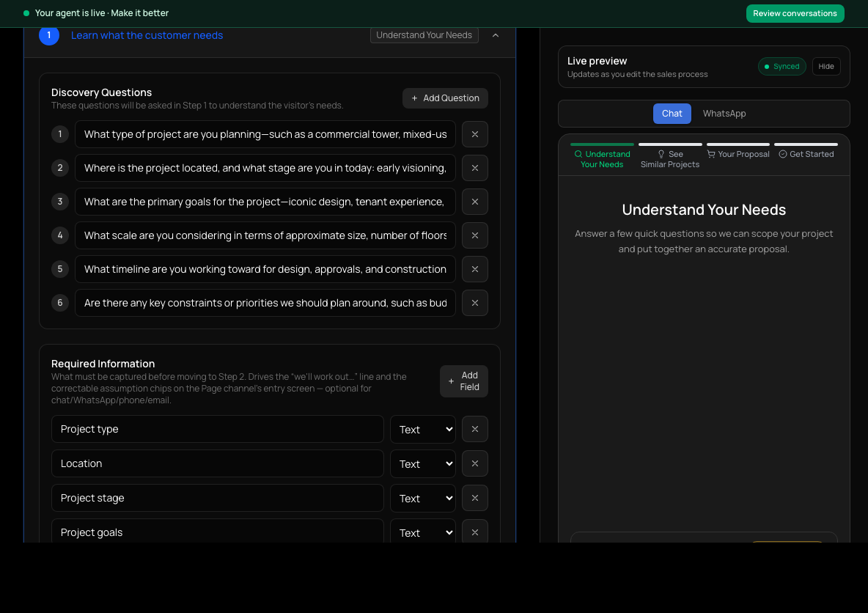The height and width of the screenshot is (613, 868).
Task: Switch preview to Chat tab
Action: tap(672, 114)
